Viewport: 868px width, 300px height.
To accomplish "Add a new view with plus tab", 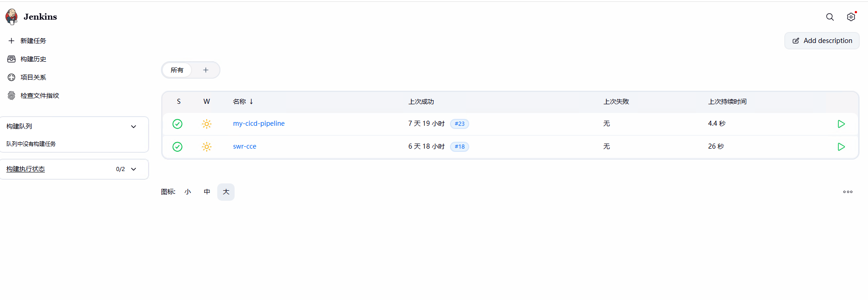I will tap(206, 70).
